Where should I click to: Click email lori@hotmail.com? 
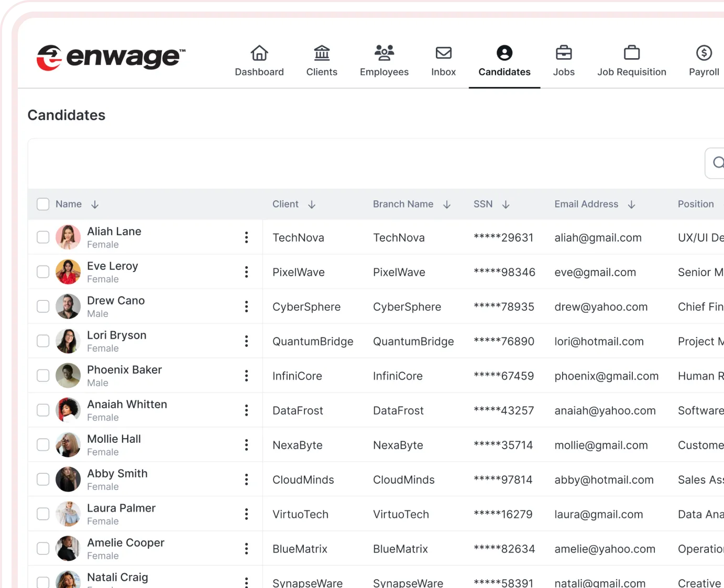pyautogui.click(x=599, y=342)
